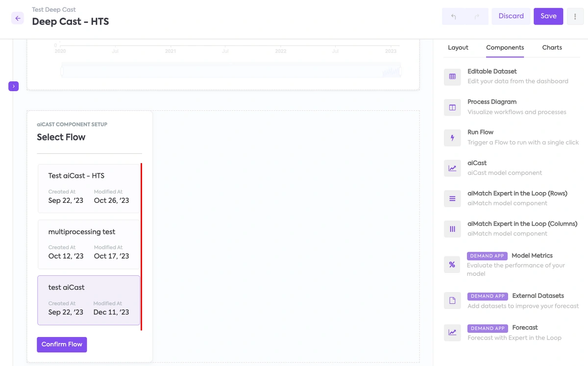Open the three-dot more options menu
Screen dimensions: 588x366
tap(575, 16)
